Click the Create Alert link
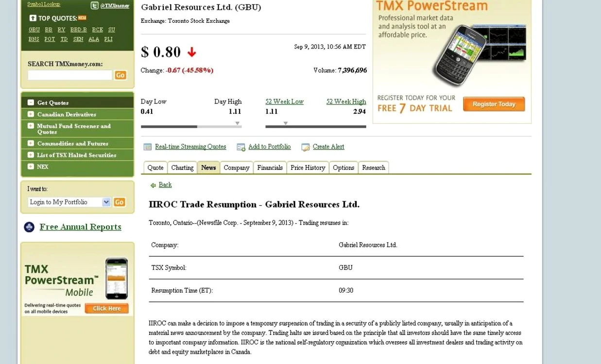Image resolution: width=601 pixels, height=364 pixels. coord(328,147)
